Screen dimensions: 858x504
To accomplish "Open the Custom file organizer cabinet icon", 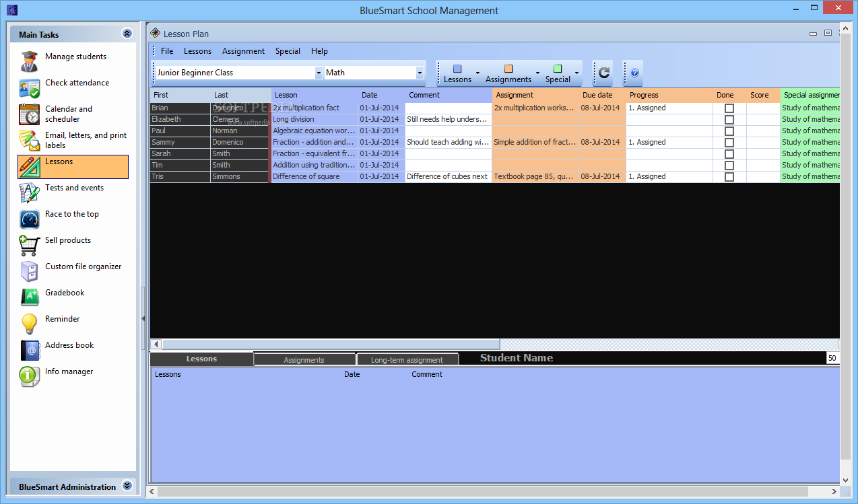I will point(29,271).
